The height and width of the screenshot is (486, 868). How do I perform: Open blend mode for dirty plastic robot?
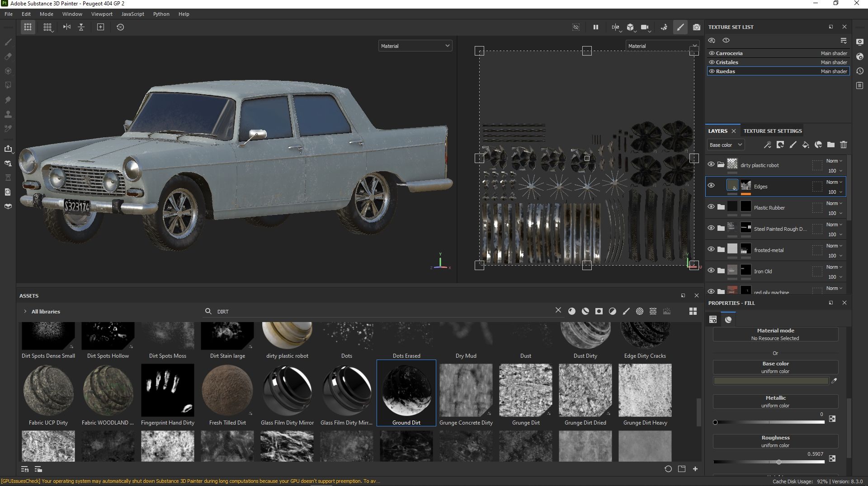(834, 161)
